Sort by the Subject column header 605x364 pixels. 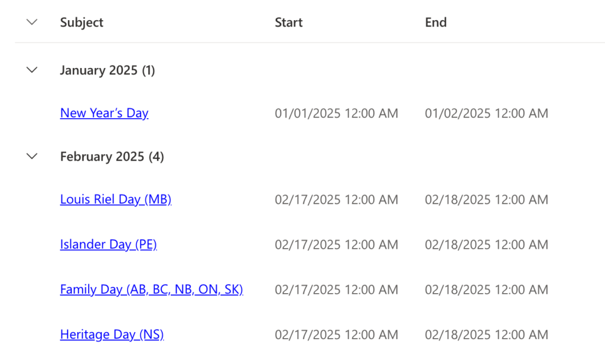pos(82,22)
